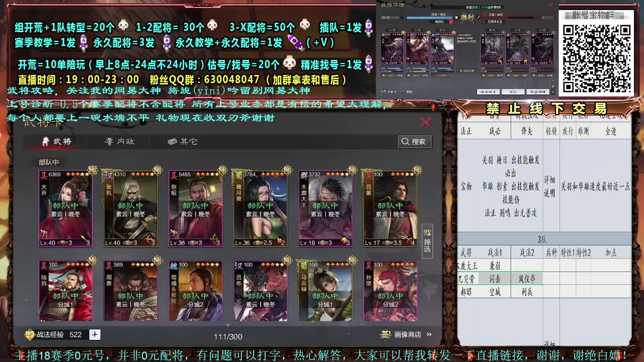644x362 pixels.
Task: Click the plus button beside 战法经验 522
Action: point(95,334)
